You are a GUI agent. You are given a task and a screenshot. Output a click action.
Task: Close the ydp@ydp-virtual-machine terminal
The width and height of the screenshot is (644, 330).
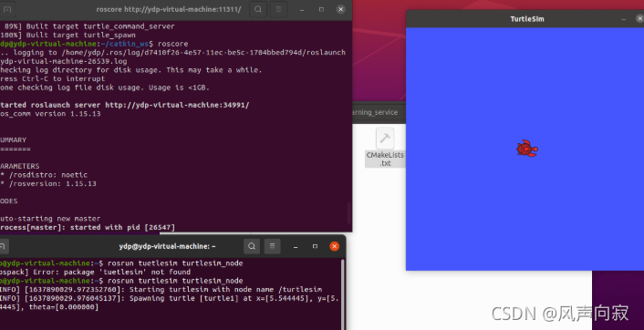coord(335,246)
